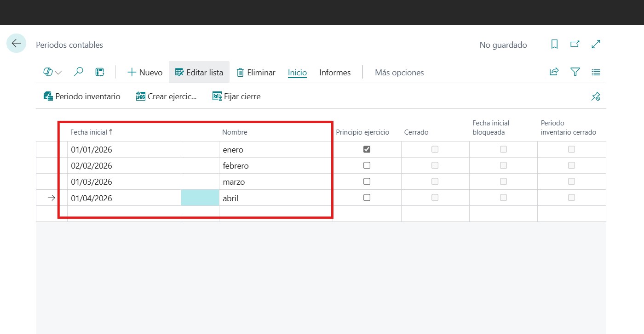Expand page with the diagonal arrows icon
The height and width of the screenshot is (334, 644).
[x=596, y=44]
